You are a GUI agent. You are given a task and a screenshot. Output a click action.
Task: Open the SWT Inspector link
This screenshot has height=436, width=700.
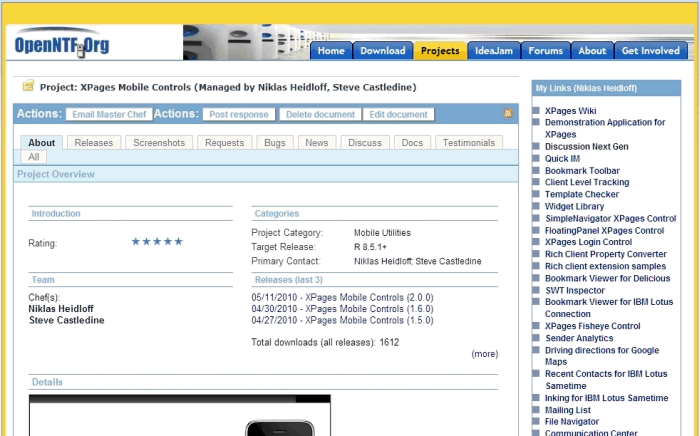coord(575,290)
